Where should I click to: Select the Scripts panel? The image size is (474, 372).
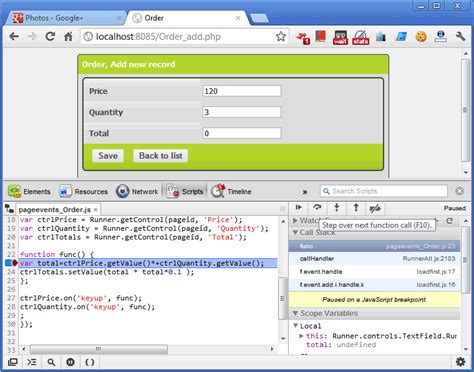click(185, 191)
